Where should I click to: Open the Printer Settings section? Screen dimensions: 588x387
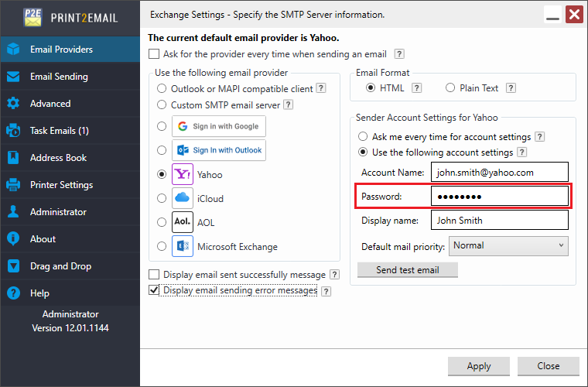point(70,184)
